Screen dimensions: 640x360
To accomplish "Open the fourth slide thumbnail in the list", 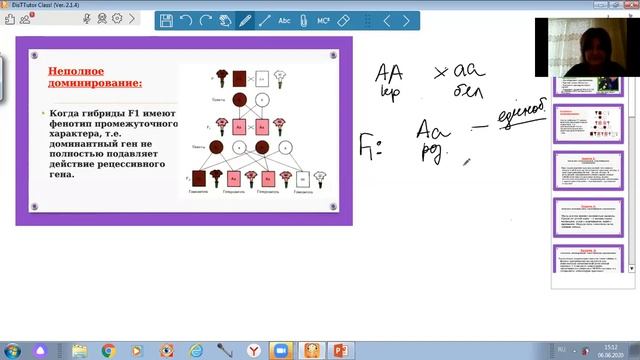I will click(588, 218).
